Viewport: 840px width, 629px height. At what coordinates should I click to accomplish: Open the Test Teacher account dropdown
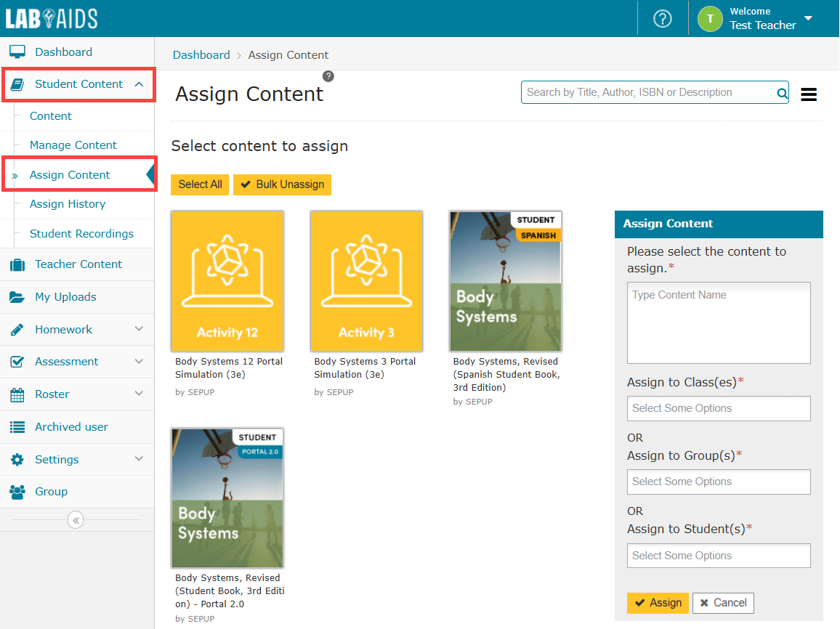click(x=808, y=19)
